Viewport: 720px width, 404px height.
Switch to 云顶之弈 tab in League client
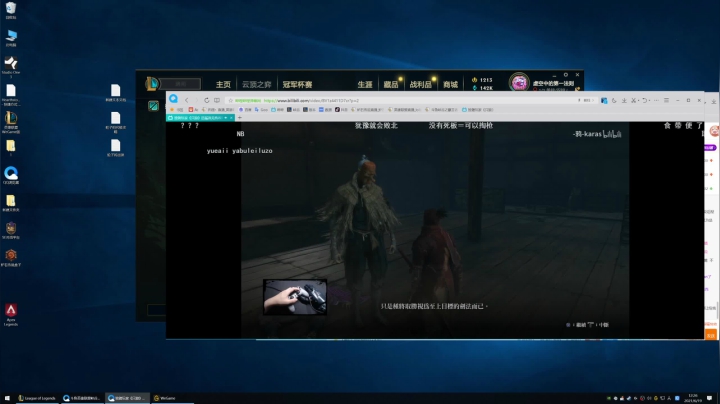[257, 84]
